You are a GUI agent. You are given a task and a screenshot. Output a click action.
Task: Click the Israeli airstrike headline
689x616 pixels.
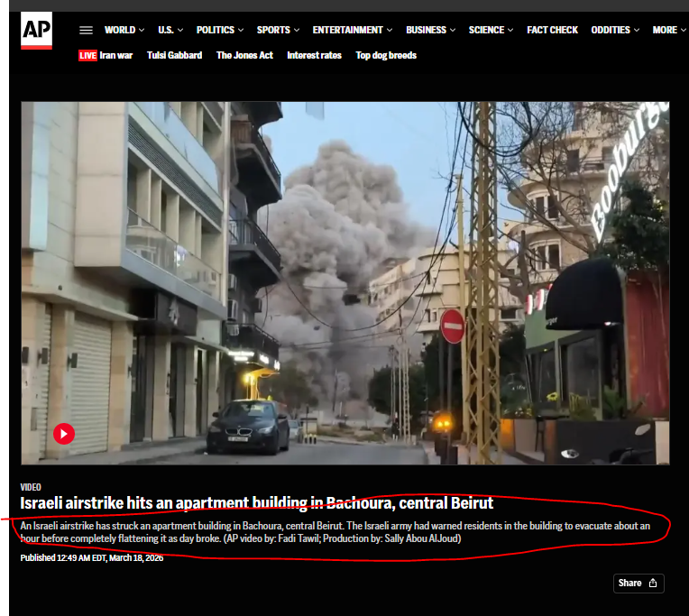tap(257, 503)
